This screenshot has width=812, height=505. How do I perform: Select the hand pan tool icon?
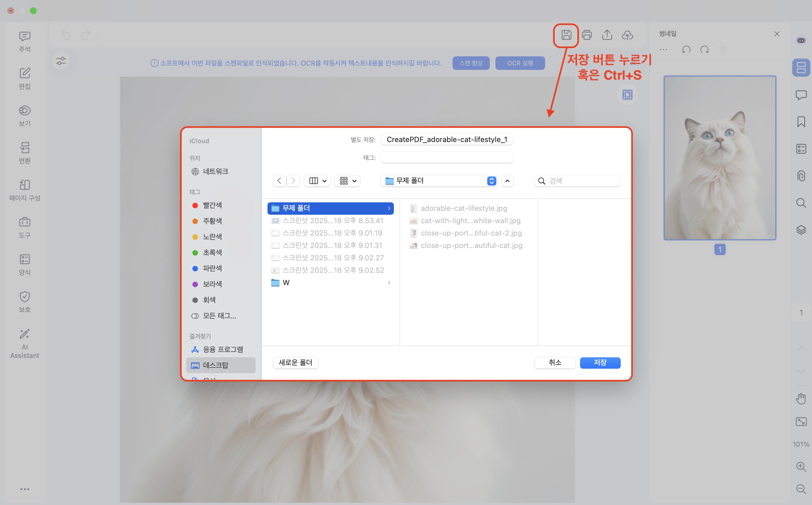click(801, 398)
